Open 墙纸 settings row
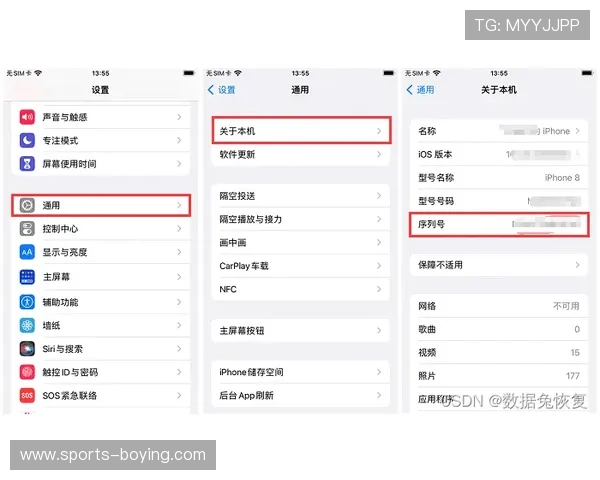600x480 pixels. pyautogui.click(x=101, y=325)
